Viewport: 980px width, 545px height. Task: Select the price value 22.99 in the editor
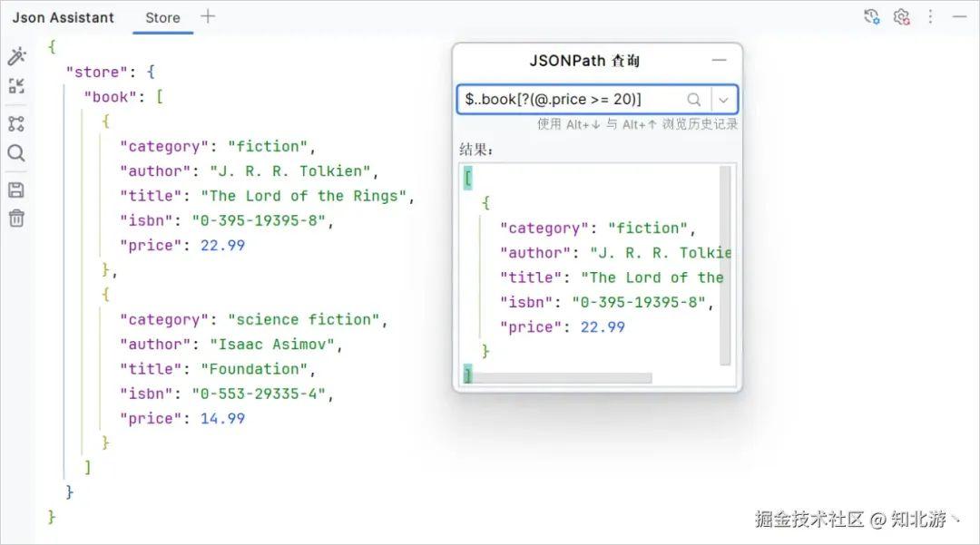[x=222, y=245]
